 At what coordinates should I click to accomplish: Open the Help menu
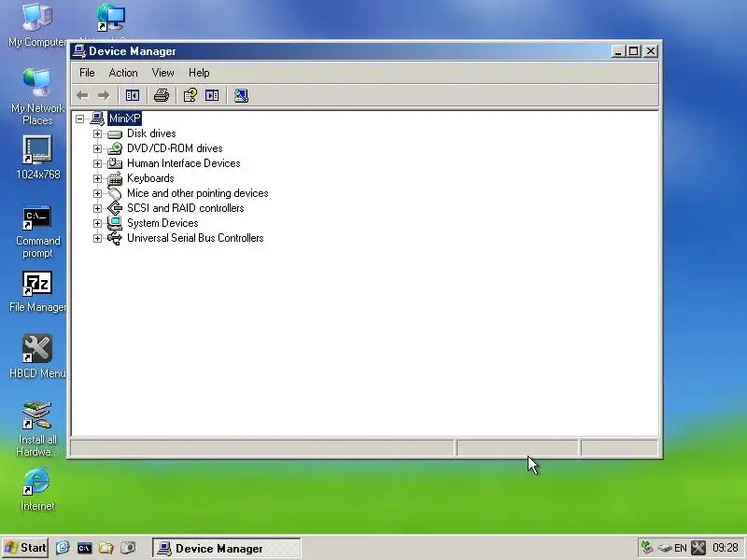199,73
